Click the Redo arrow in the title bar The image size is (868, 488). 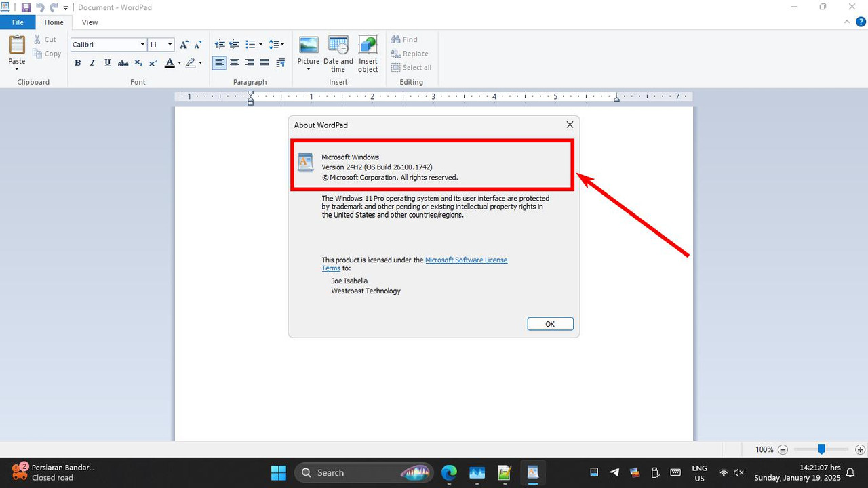tap(54, 7)
